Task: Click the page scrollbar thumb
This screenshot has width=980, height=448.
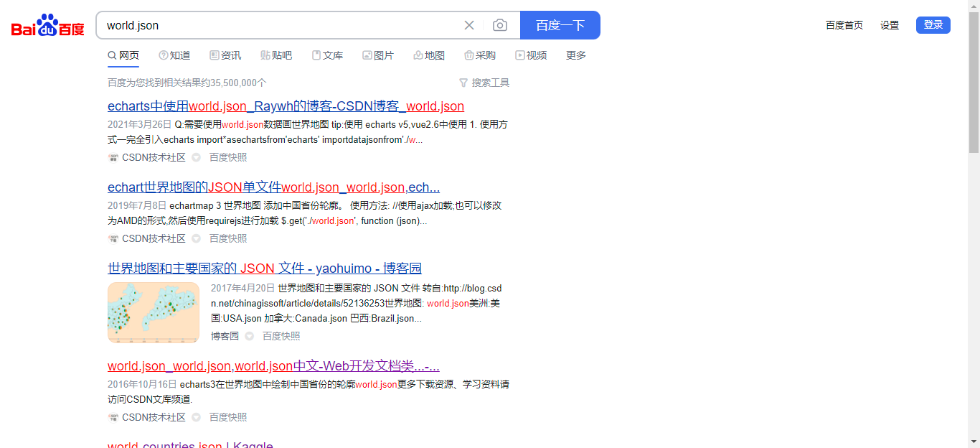Action: [x=974, y=82]
